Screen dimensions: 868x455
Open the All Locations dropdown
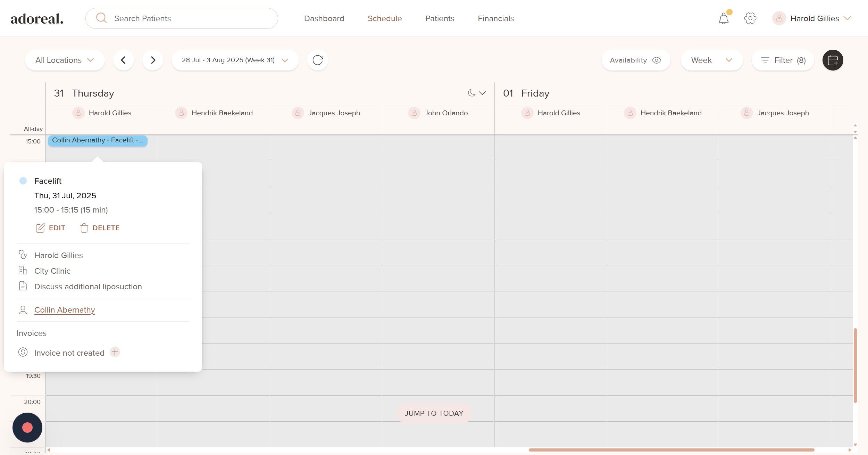65,60
